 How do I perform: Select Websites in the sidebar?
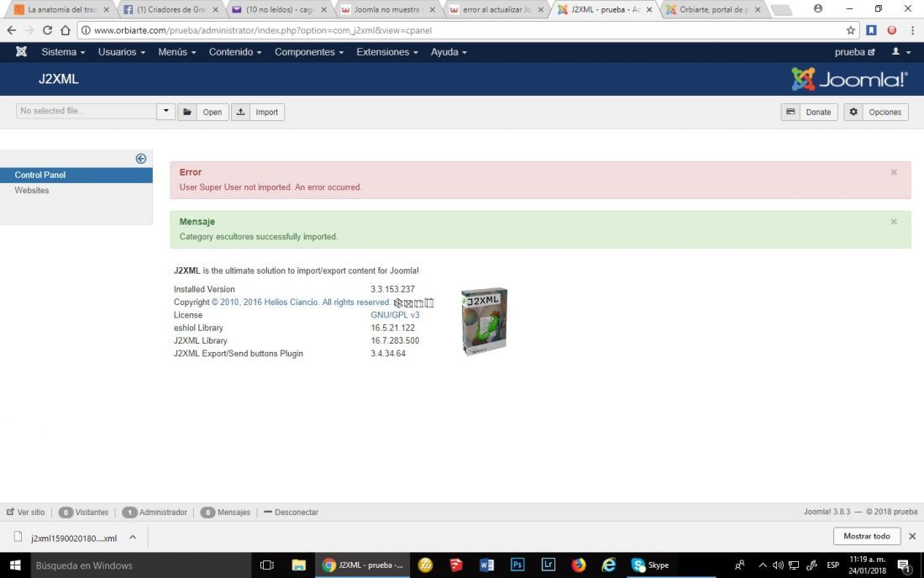[32, 191]
